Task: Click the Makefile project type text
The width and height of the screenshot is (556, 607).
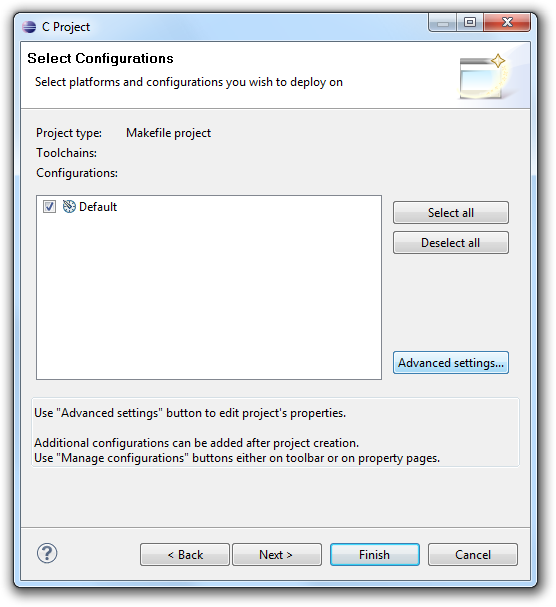Action: click(168, 133)
